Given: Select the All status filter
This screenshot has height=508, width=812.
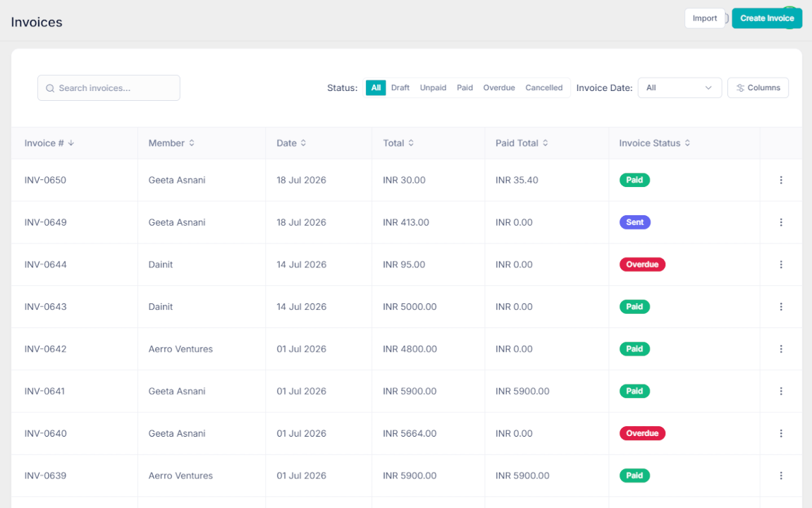Looking at the screenshot, I should [x=376, y=87].
